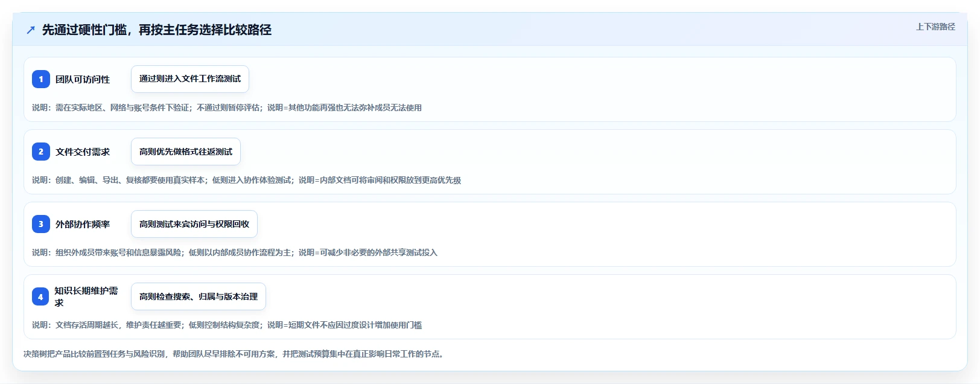The width and height of the screenshot is (980, 384).
Task: Click the heading 先通过硬性门槛，再按主任务选择比较路径
Action: tap(157, 30)
